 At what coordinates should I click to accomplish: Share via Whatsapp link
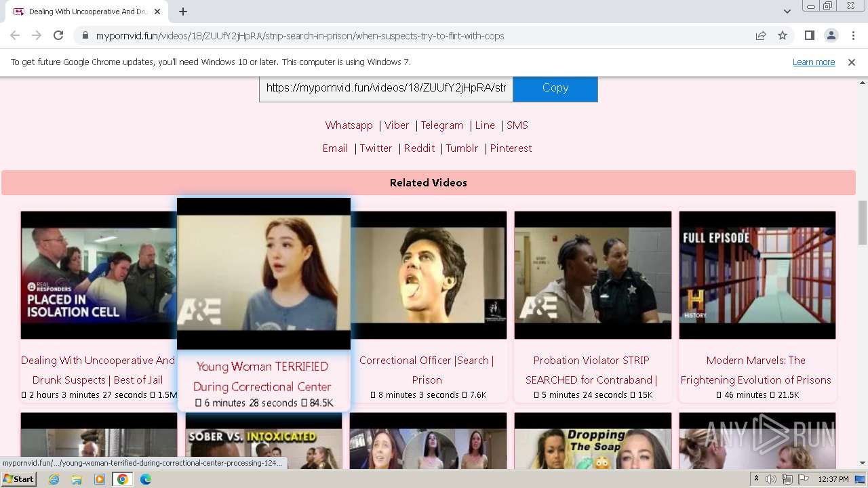click(349, 125)
